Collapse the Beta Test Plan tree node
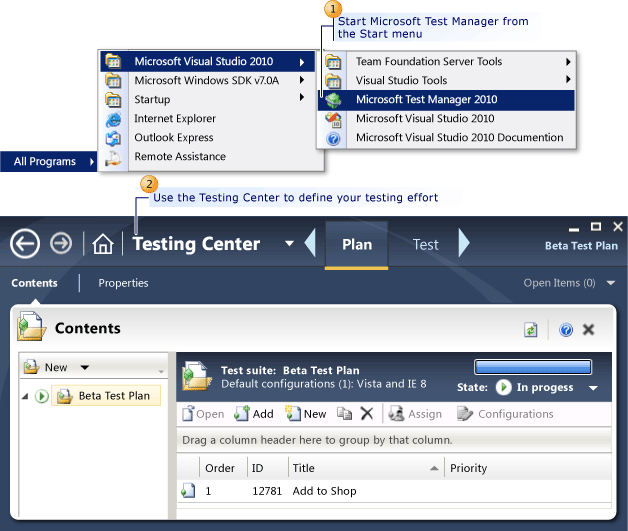 (x=25, y=396)
